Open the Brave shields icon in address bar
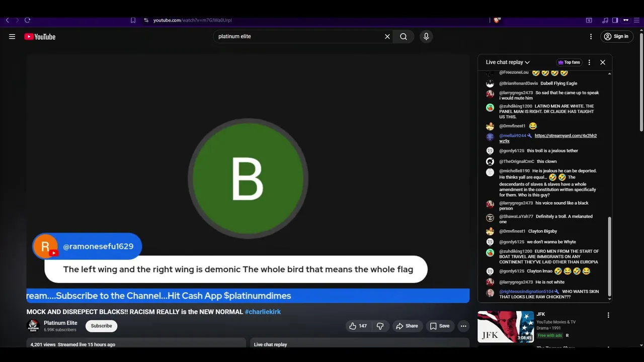 pyautogui.click(x=497, y=20)
